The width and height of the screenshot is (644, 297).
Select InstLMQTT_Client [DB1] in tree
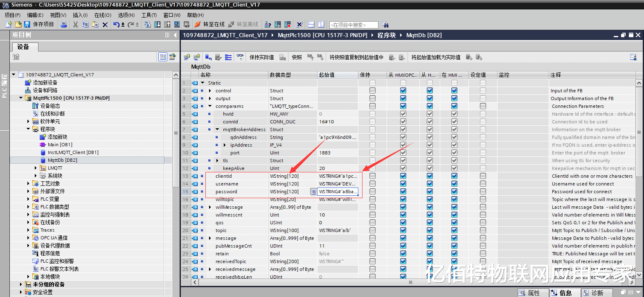click(x=73, y=152)
